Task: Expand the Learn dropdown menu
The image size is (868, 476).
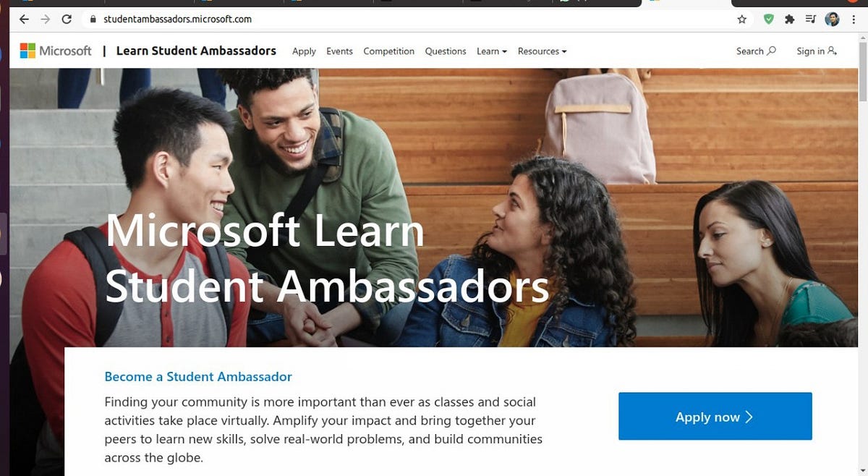Action: [492, 51]
